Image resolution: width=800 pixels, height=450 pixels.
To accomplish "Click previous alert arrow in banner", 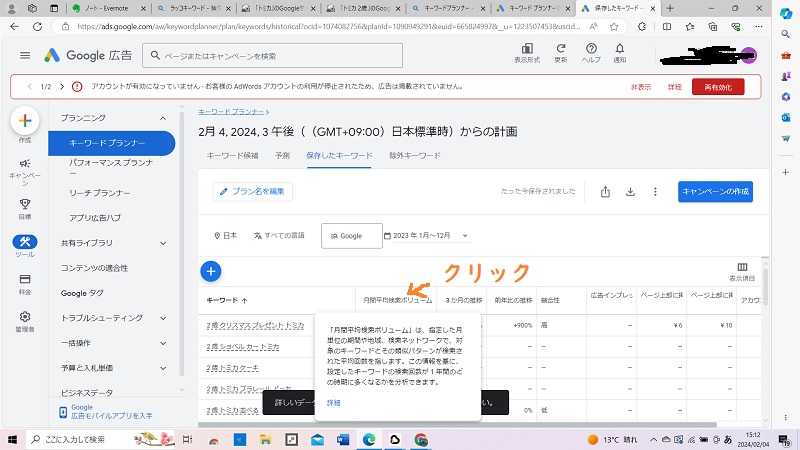I will point(30,87).
